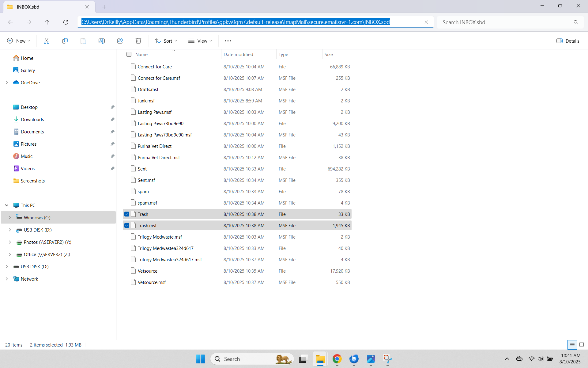Go up one folder level
Screen dimensions: 588x368
[x=47, y=22]
